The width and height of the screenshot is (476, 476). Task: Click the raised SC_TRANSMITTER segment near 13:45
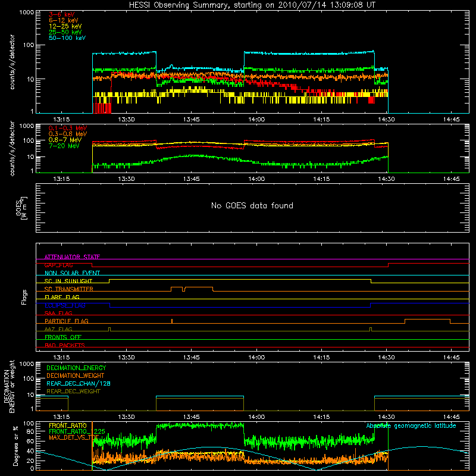tap(199, 287)
